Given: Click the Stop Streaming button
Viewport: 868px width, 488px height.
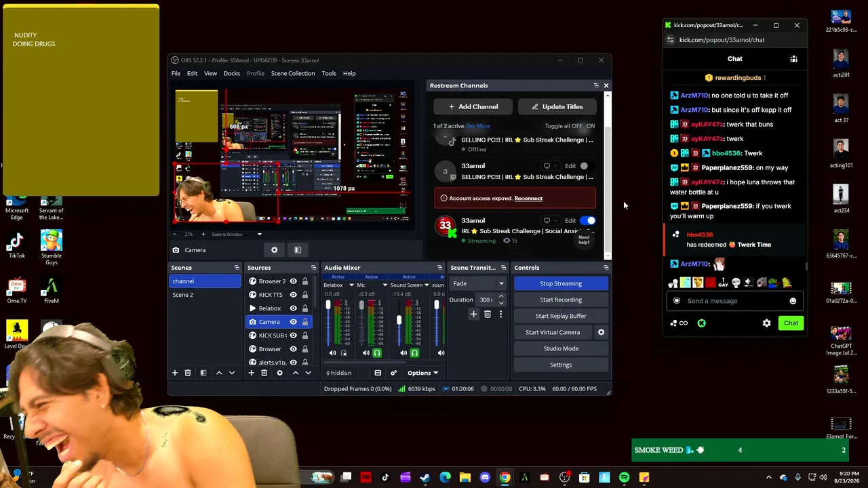Looking at the screenshot, I should (x=561, y=283).
